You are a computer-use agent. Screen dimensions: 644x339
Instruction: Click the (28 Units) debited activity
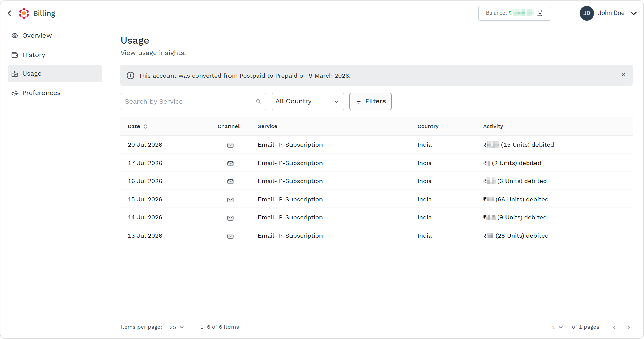point(522,236)
